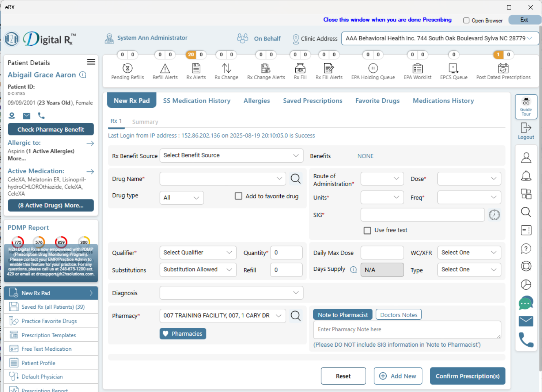Click Check Pharmacy Benefit
The image size is (542, 392).
pos(51,129)
